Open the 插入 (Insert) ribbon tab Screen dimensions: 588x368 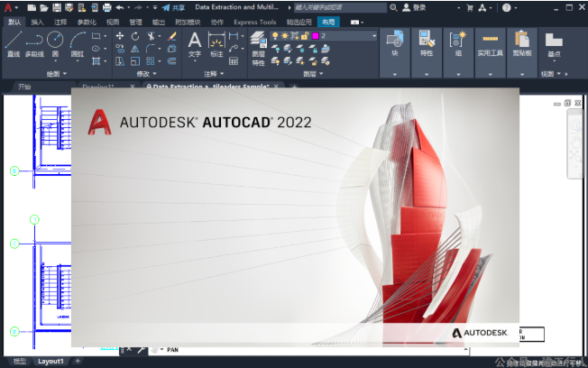(x=37, y=23)
